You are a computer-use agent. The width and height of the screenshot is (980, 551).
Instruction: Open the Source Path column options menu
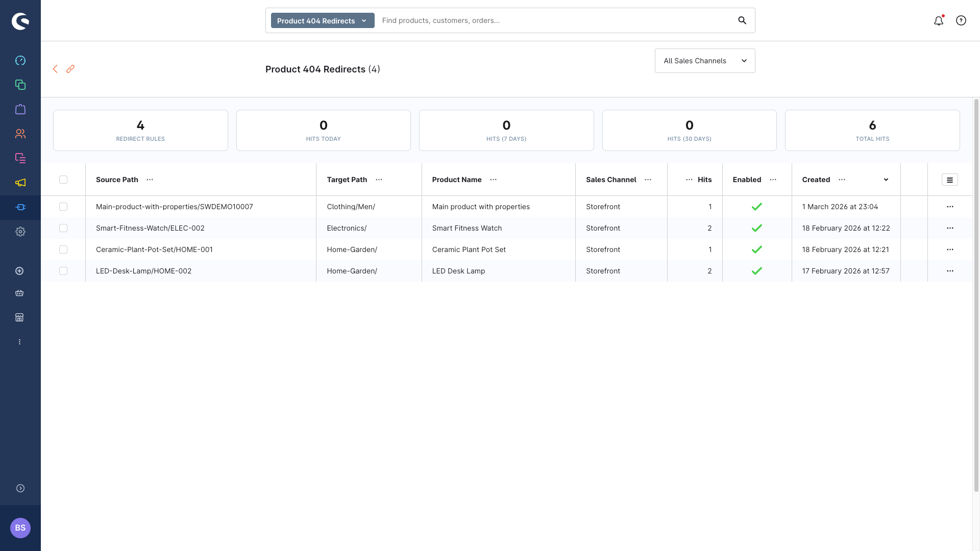coord(150,180)
